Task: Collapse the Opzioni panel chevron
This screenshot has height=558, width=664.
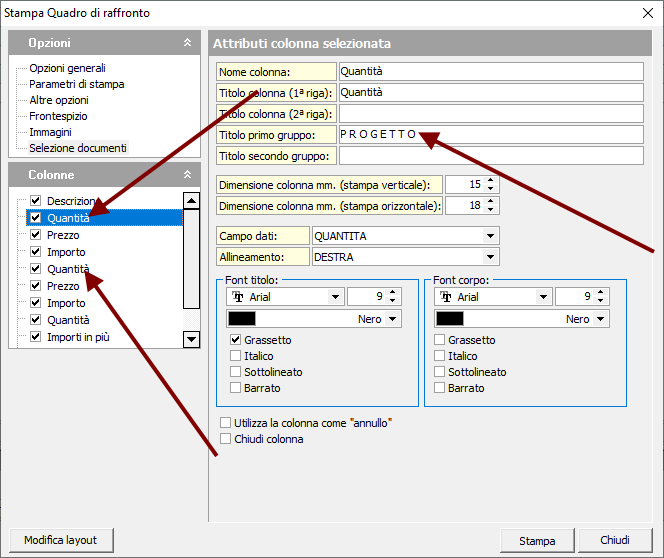Action: coord(187,43)
